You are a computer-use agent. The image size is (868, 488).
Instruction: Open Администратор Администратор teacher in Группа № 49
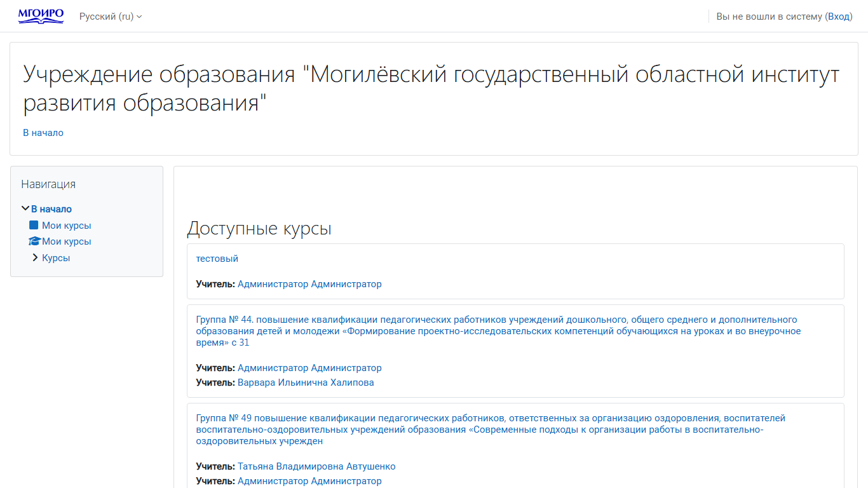[x=309, y=481]
